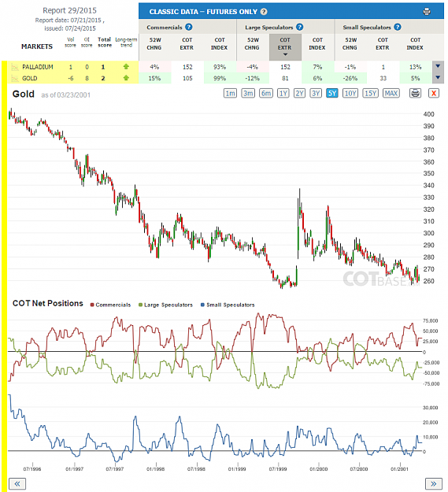Click the printer icon in the blue header

coord(427,12)
